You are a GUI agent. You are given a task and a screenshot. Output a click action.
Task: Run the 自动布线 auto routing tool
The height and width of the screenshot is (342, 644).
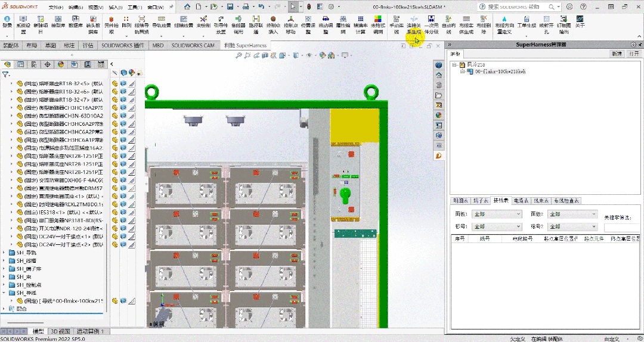click(x=448, y=24)
